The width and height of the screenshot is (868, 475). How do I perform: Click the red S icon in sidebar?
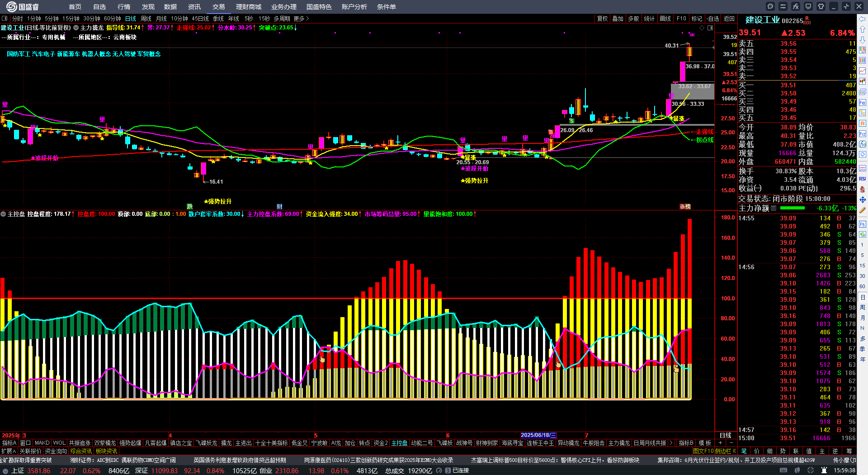[x=863, y=189]
